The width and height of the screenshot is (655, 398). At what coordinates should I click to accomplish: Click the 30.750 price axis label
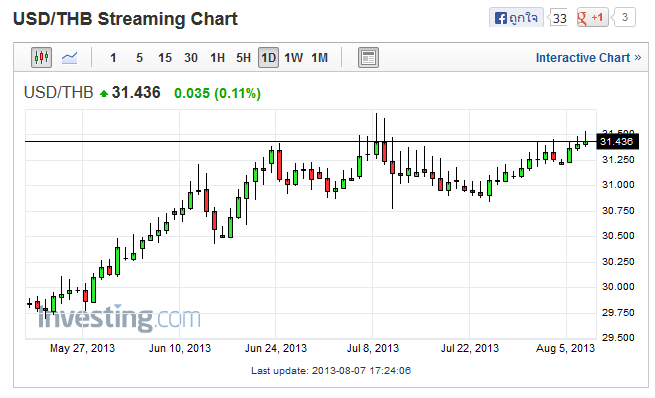pyautogui.click(x=618, y=210)
